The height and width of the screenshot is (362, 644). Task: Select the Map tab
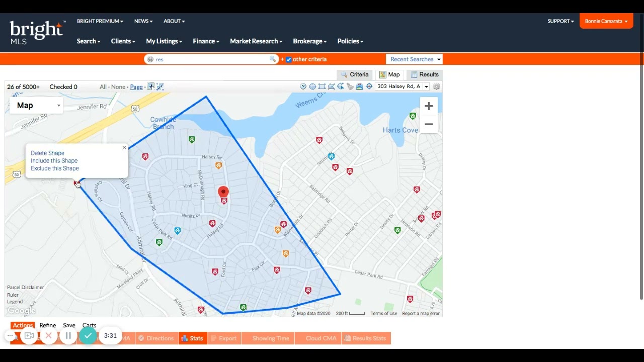[389, 74]
